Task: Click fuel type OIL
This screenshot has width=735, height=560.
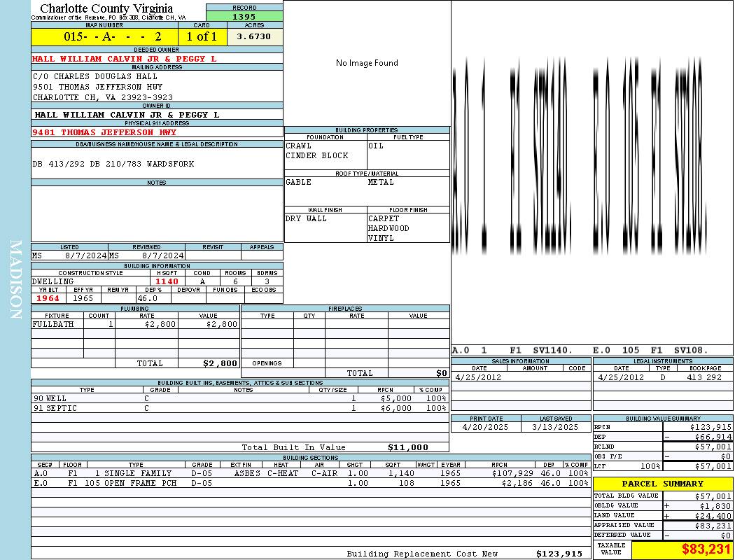Action: pyautogui.click(x=375, y=146)
